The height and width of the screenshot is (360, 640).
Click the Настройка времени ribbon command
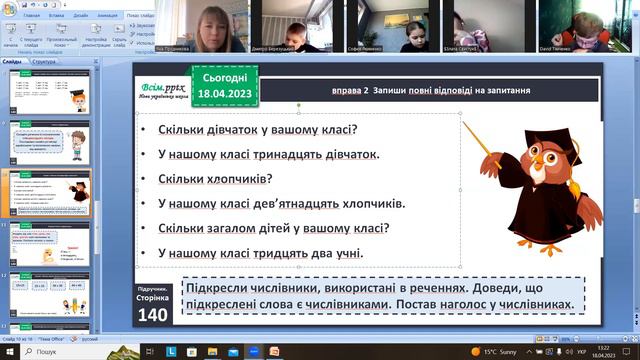click(142, 34)
